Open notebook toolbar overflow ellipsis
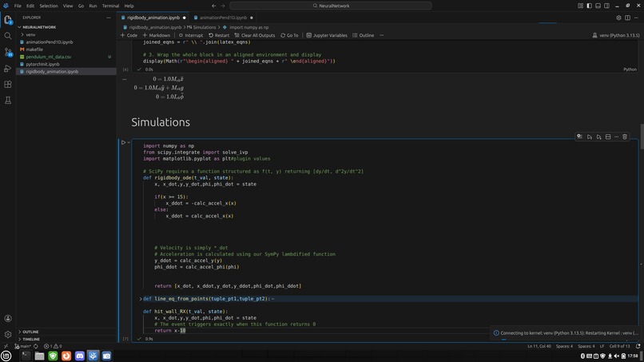 382,35
